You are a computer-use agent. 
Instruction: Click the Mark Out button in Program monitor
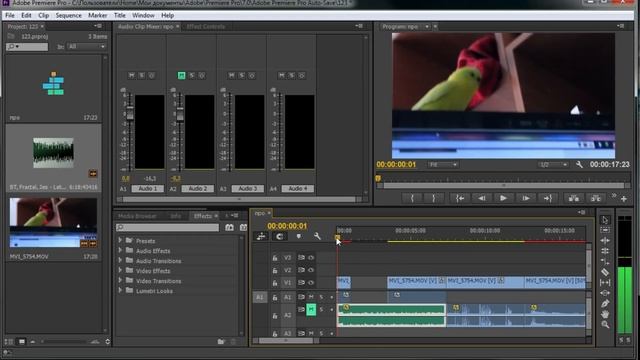(x=433, y=198)
